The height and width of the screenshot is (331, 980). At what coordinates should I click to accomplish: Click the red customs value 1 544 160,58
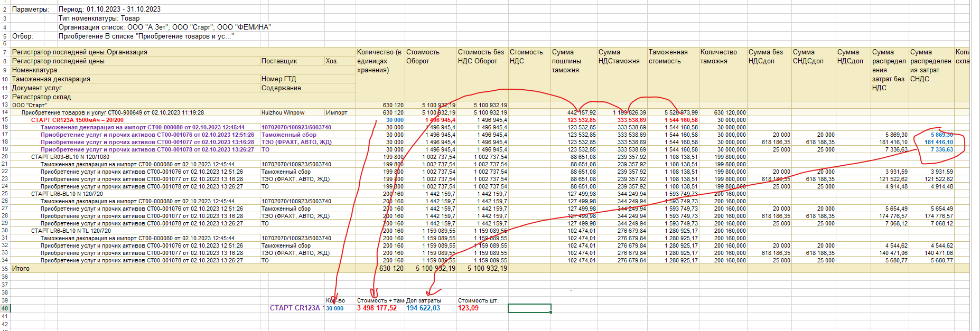point(681,120)
